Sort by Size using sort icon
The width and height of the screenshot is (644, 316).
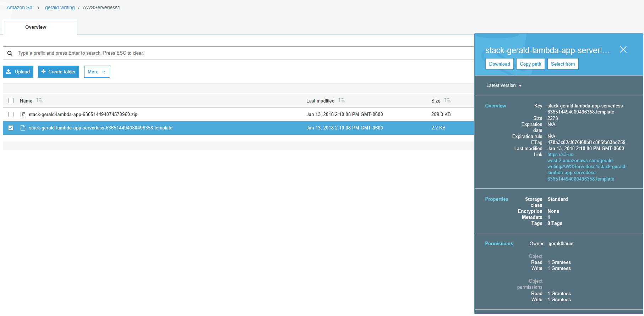(x=447, y=100)
